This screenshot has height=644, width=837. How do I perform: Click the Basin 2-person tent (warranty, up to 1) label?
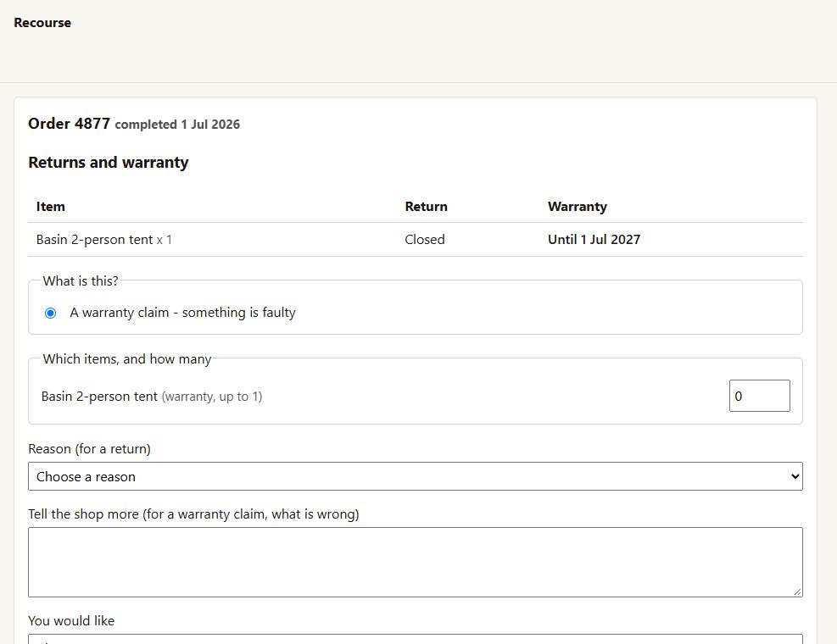click(x=152, y=397)
